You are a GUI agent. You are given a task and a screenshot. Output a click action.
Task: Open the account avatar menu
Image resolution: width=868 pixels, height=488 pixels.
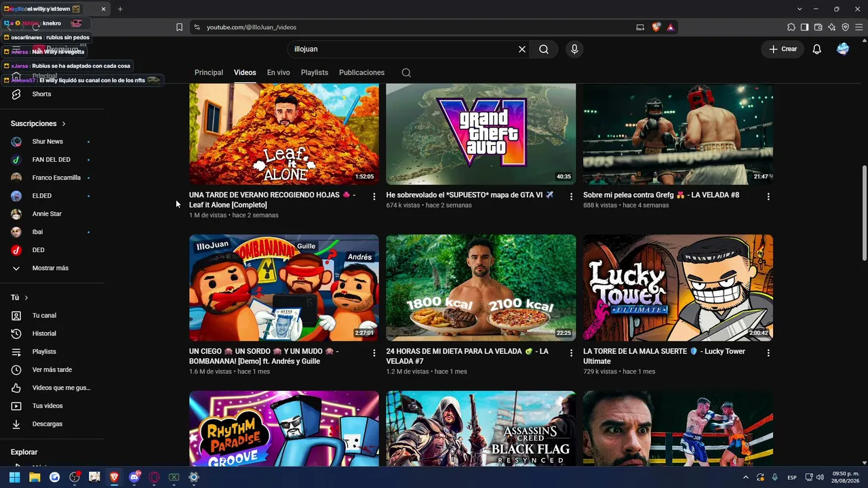(843, 49)
